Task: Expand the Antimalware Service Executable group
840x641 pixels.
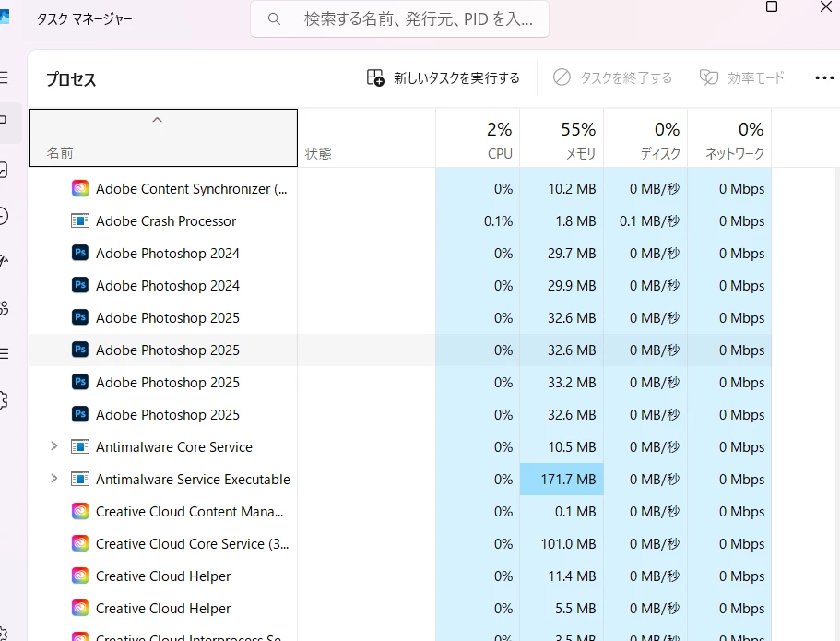Action: pos(53,478)
